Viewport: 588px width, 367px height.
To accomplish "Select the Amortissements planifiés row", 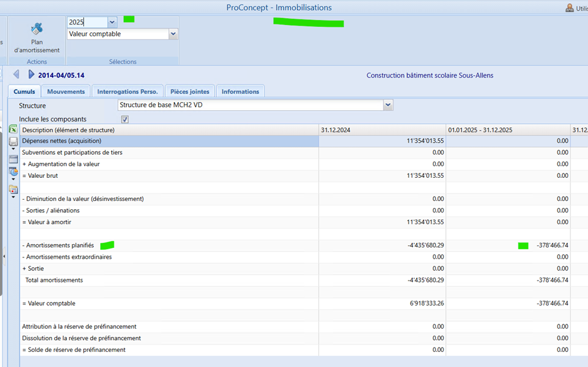I will (x=58, y=246).
